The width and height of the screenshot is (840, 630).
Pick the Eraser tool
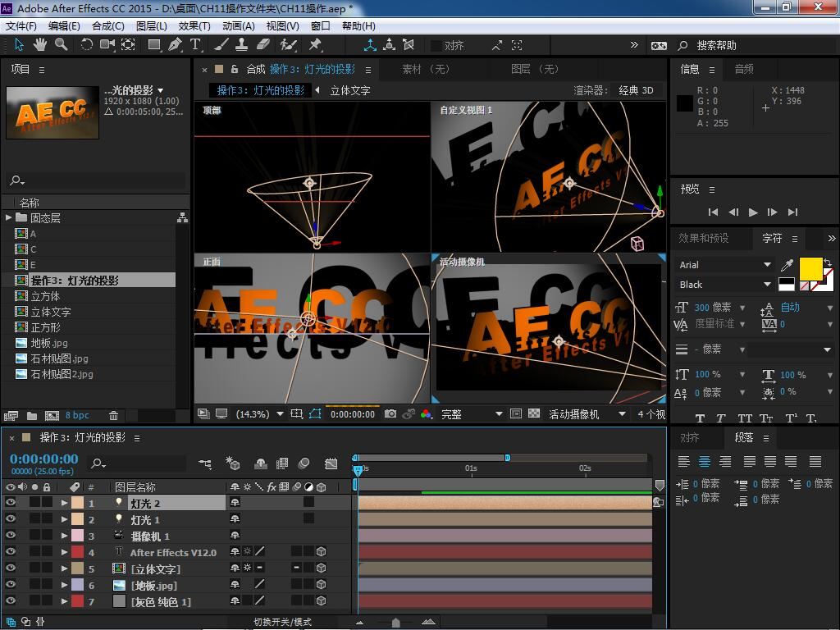click(263, 45)
